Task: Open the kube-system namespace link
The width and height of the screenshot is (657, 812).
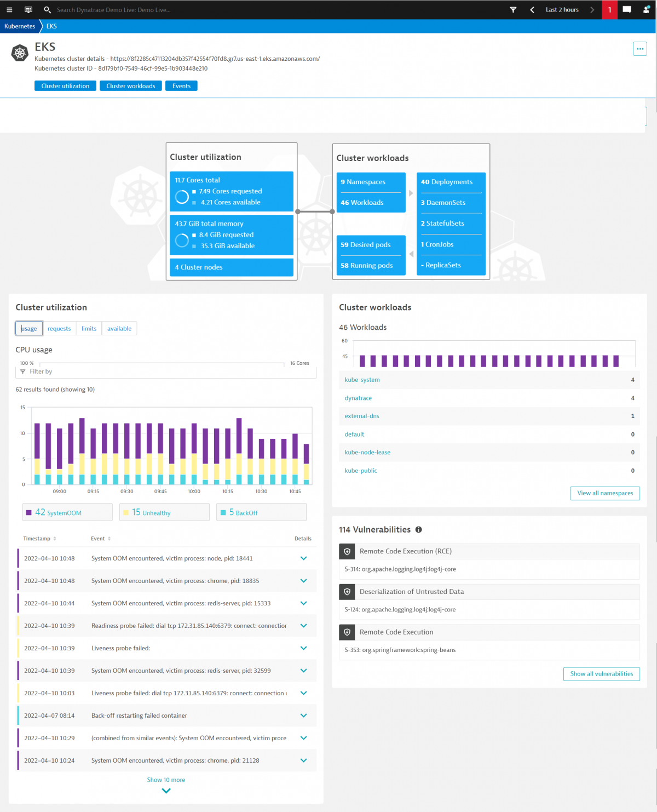Action: tap(362, 380)
